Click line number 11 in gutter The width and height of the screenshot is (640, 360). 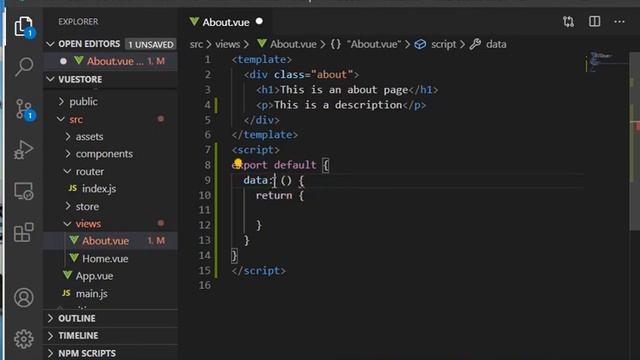(x=204, y=210)
